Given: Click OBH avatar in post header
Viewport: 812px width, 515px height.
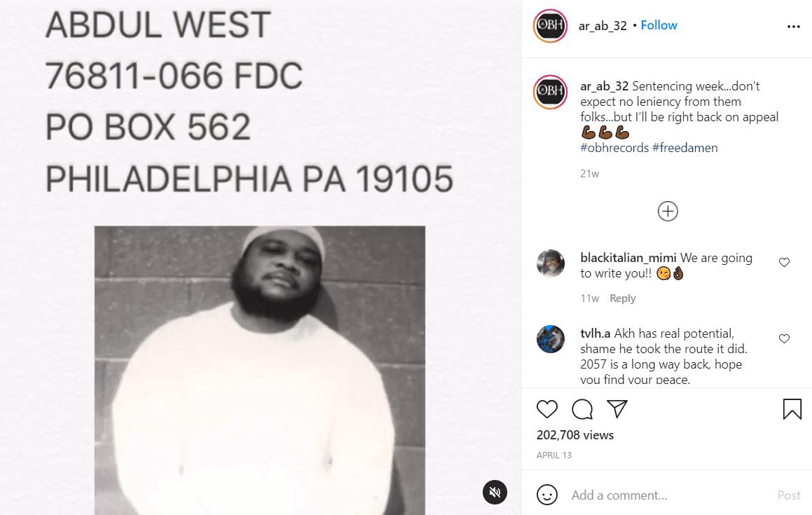Looking at the screenshot, I should tap(550, 25).
